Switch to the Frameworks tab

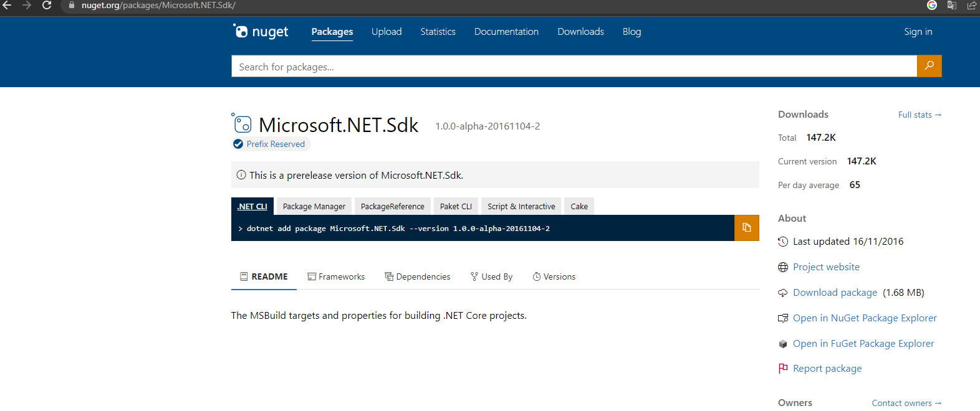click(336, 276)
